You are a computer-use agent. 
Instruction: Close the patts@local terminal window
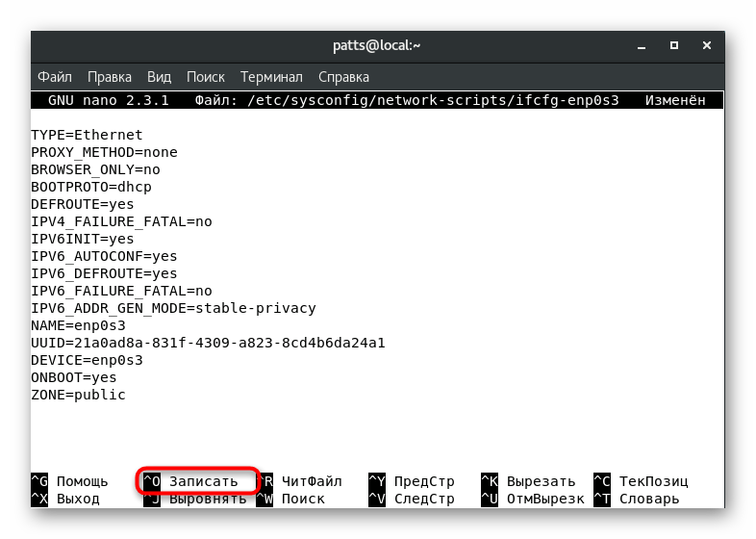[x=706, y=45]
